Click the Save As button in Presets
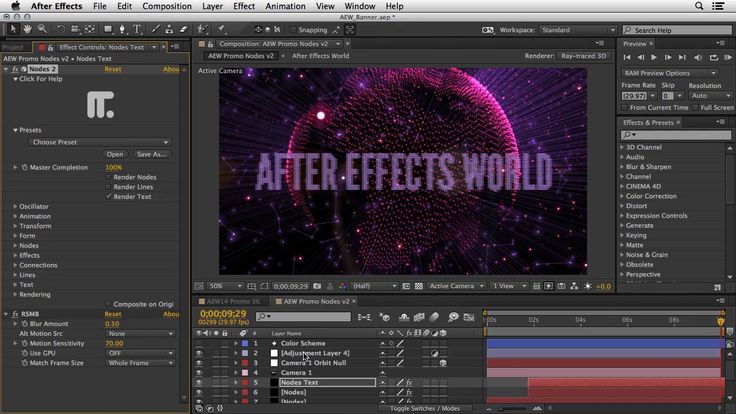 pos(151,154)
